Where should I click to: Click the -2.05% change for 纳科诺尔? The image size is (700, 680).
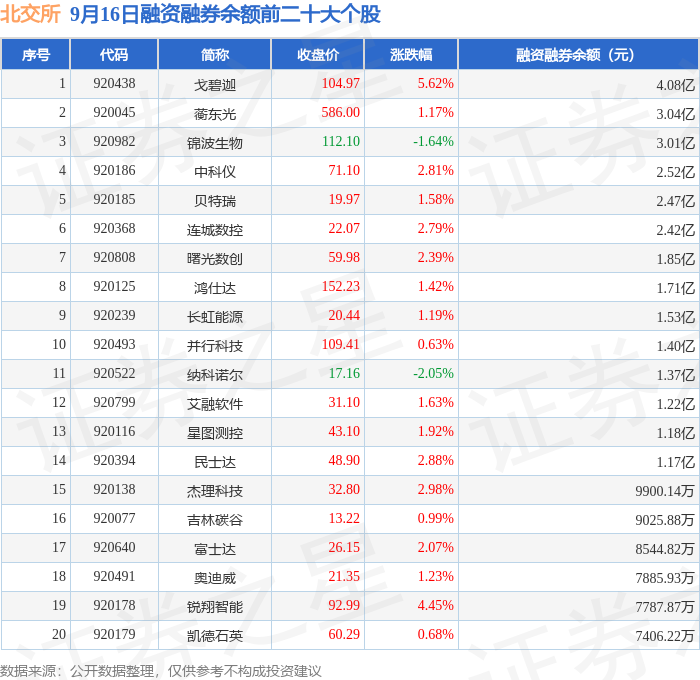[433, 373]
